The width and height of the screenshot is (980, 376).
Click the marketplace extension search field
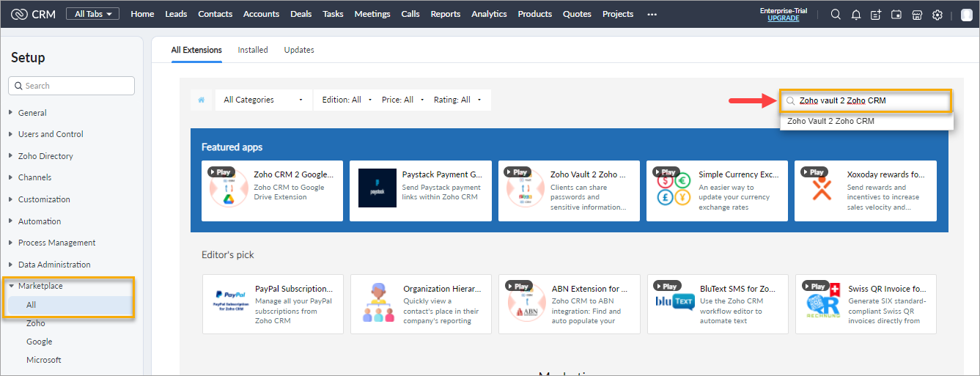click(866, 101)
